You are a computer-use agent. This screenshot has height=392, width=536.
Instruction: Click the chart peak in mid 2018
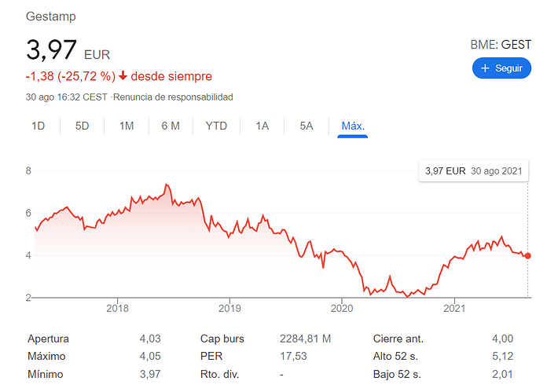[167, 185]
